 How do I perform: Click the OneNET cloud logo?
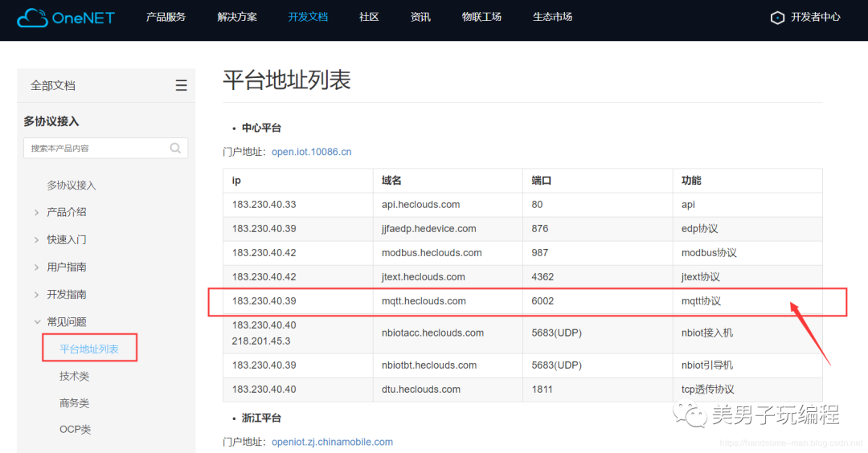coord(65,18)
